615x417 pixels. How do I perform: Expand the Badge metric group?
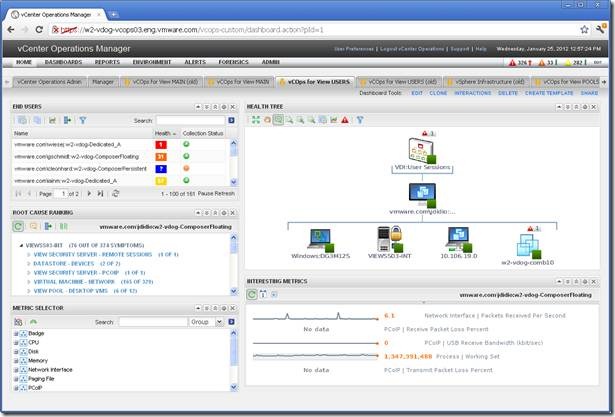pyautogui.click(x=16, y=333)
